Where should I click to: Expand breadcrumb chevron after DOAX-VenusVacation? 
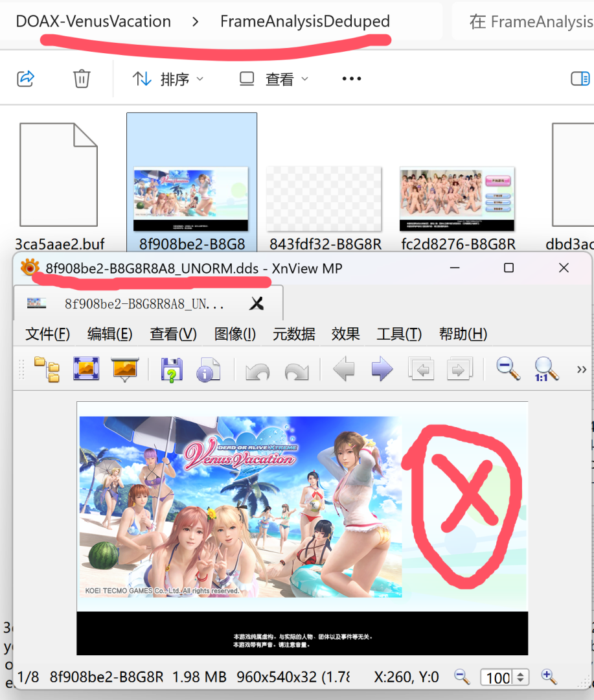point(195,21)
